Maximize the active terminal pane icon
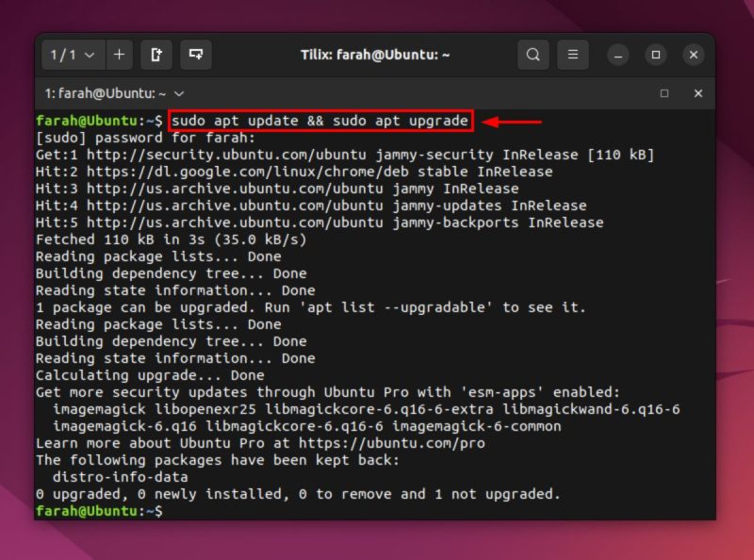 [x=665, y=94]
